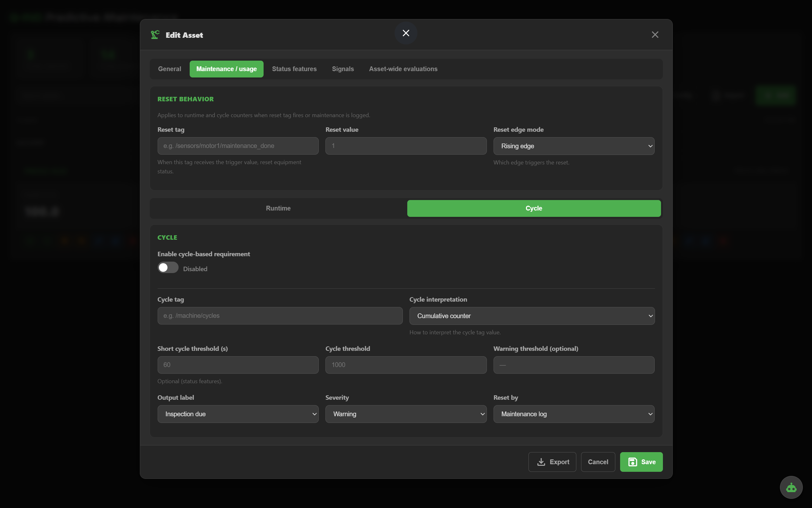
Task: Switch to the General tab
Action: (x=169, y=69)
